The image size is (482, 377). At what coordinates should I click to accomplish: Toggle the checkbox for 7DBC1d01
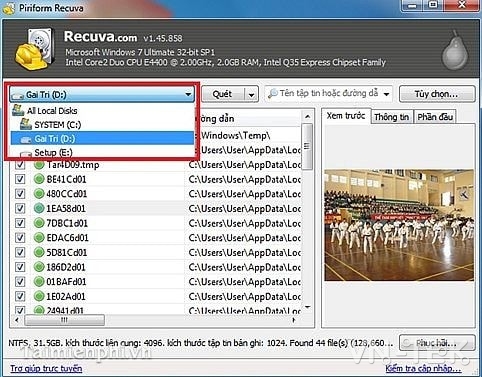tap(20, 223)
